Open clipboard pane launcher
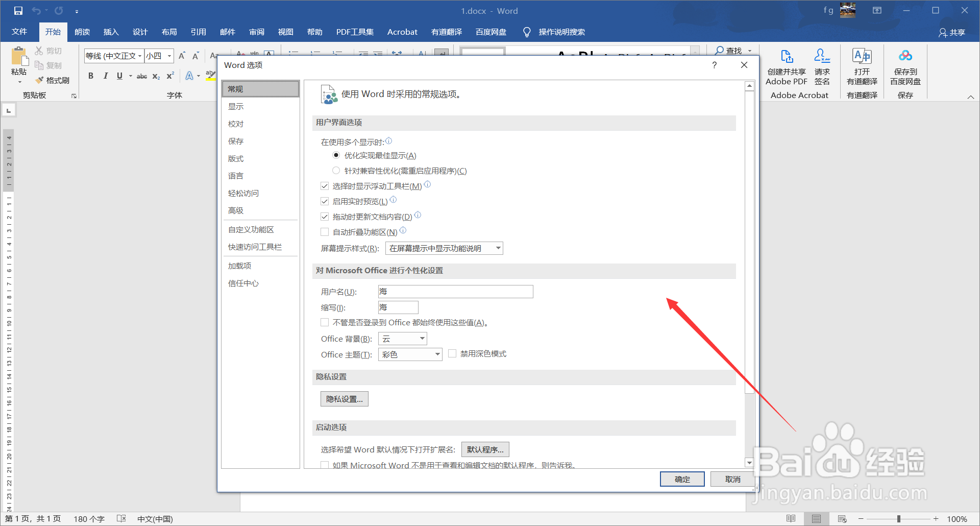This screenshot has width=980, height=526. tap(74, 95)
